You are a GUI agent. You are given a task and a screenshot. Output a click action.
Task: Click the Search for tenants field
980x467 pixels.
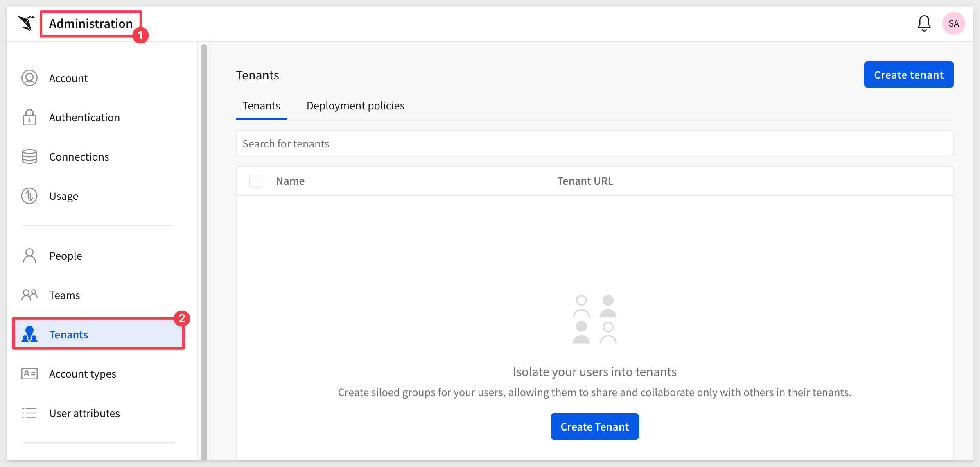pos(594,143)
